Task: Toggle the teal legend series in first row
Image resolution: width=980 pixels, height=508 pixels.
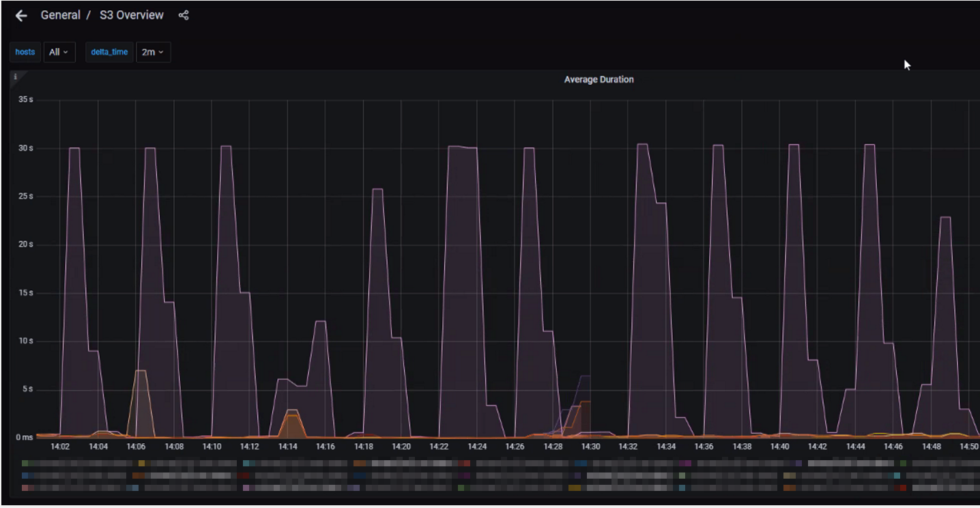Action: 247,463
